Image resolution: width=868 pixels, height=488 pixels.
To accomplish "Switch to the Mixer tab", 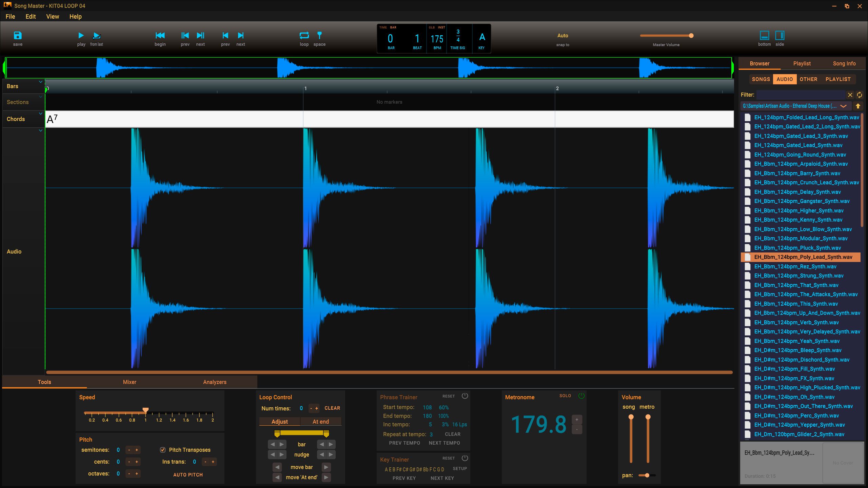I will 130,382.
